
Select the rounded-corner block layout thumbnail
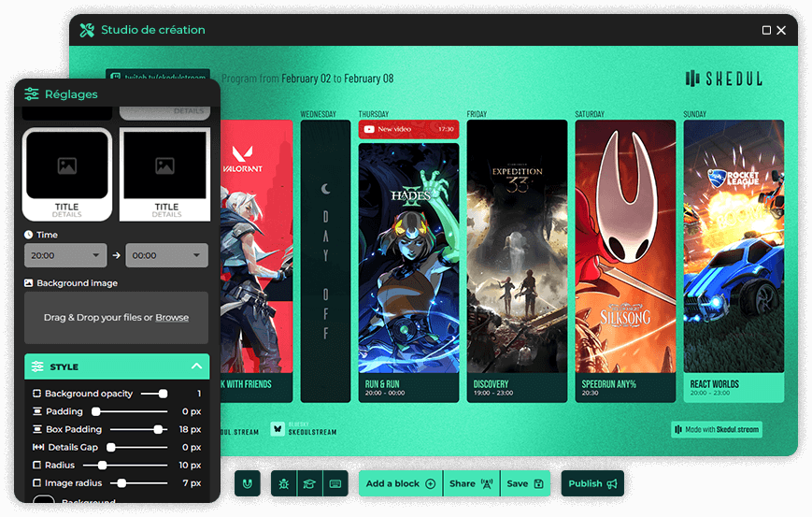click(67, 175)
